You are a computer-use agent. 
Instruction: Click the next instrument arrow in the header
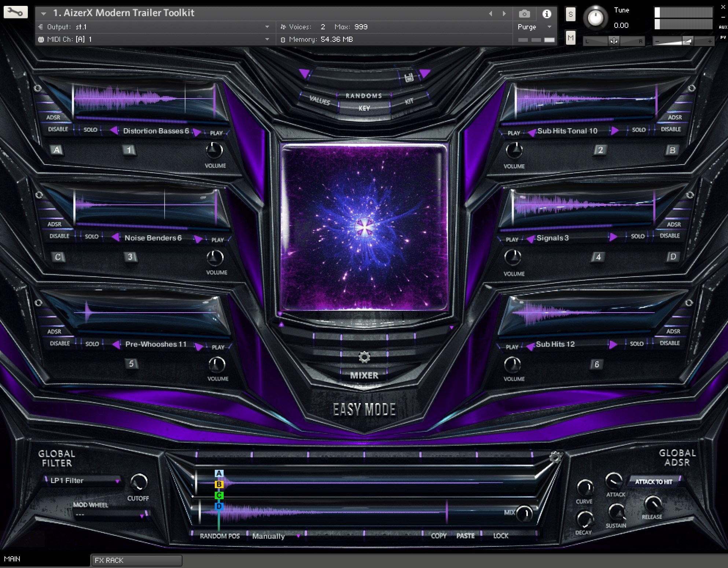[504, 13]
